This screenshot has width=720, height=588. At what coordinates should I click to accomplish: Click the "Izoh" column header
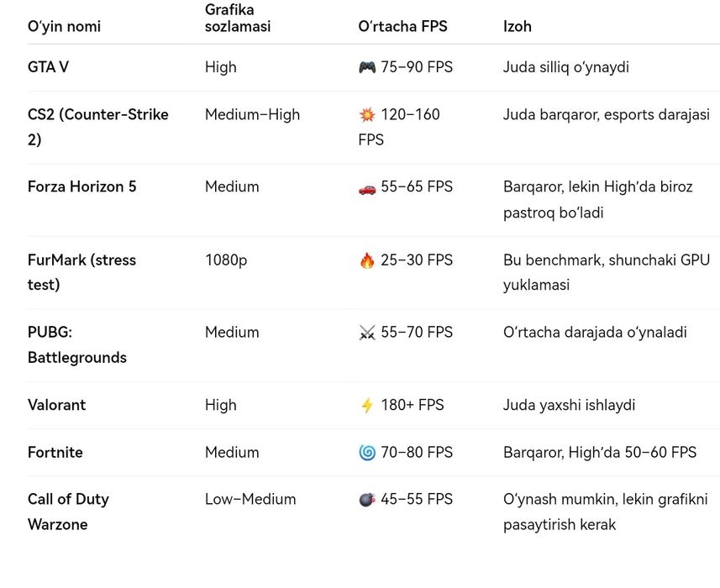coord(518,27)
